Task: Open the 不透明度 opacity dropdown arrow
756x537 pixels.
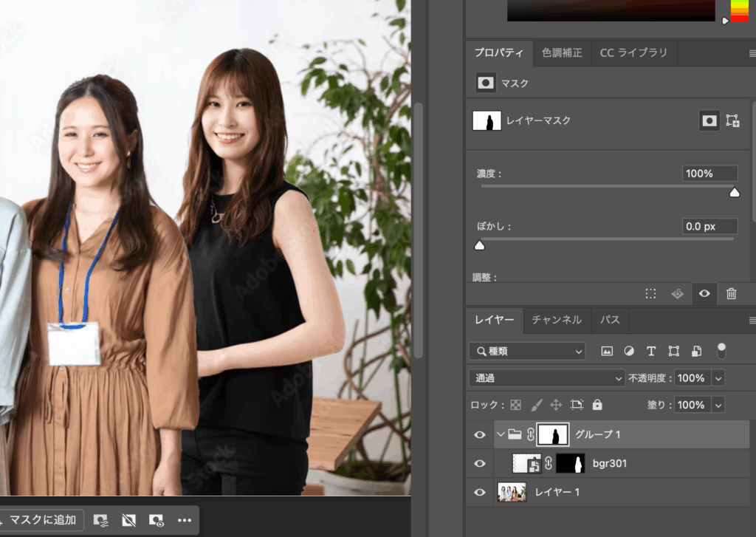Action: (718, 378)
